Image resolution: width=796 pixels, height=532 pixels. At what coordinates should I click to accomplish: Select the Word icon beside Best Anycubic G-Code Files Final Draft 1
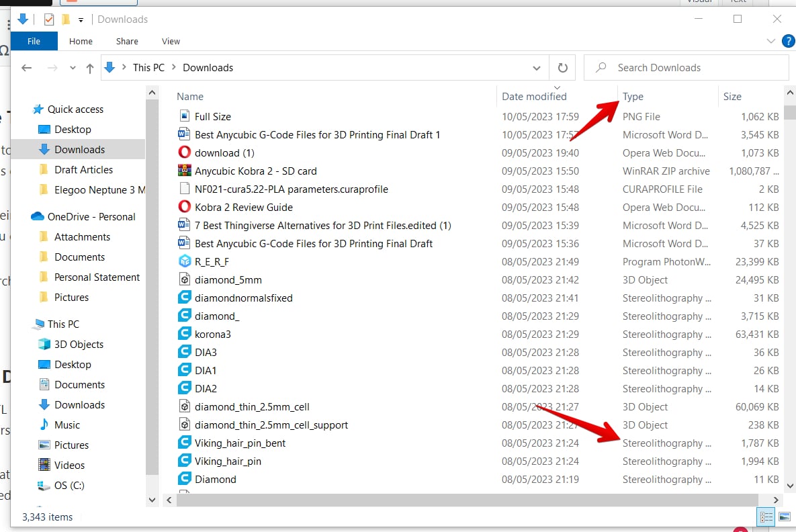pos(183,134)
